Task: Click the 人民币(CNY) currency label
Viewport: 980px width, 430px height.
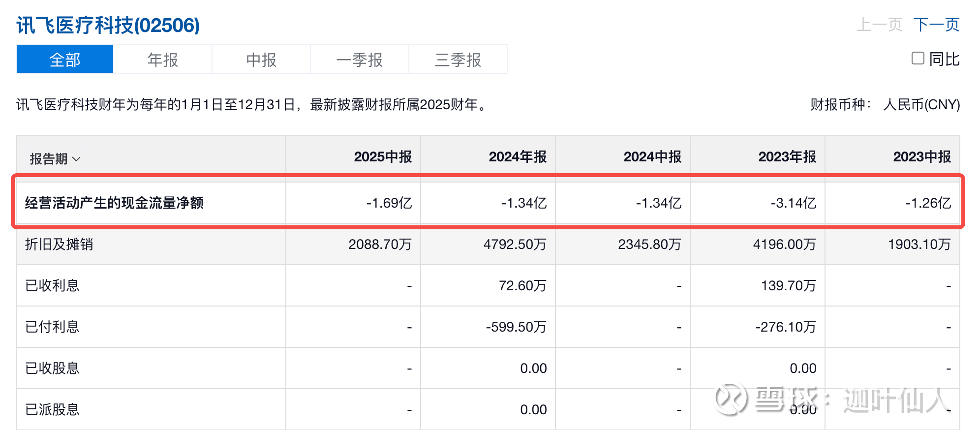Action: [921, 104]
